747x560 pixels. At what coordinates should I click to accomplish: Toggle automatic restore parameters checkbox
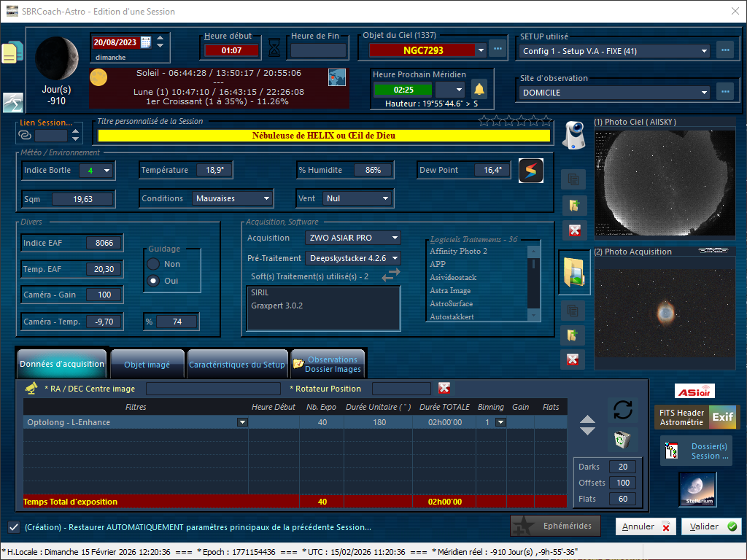[14, 527]
